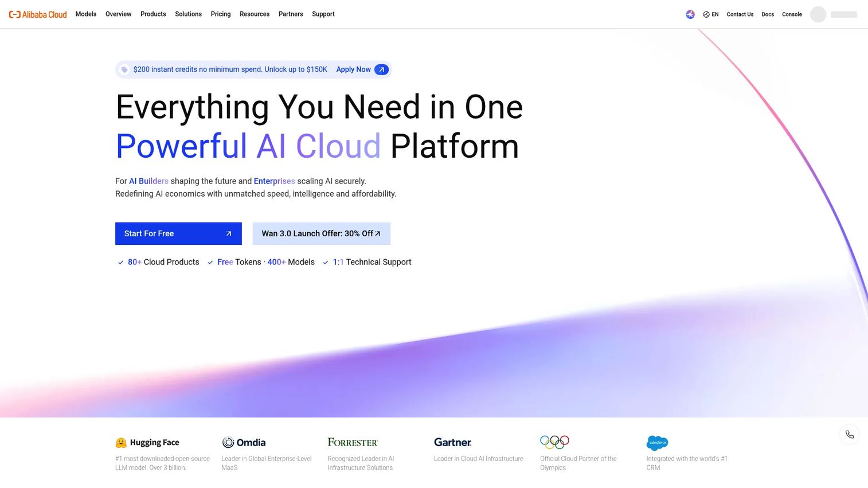Click the Start For Free button
The width and height of the screenshot is (868, 488).
click(178, 233)
